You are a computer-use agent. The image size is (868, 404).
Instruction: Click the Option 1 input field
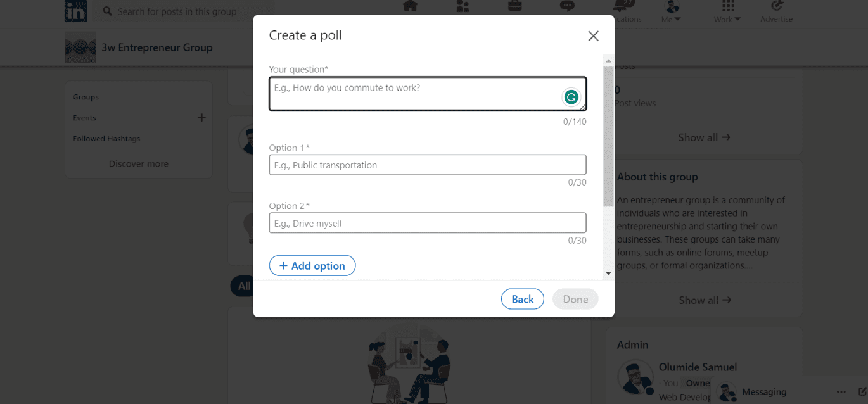(427, 165)
